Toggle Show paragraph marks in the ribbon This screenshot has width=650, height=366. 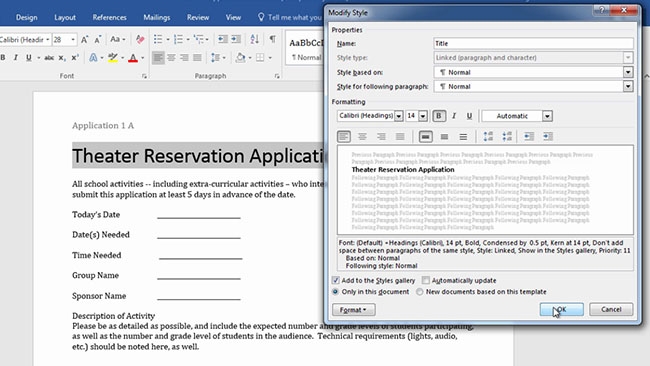[x=273, y=39]
